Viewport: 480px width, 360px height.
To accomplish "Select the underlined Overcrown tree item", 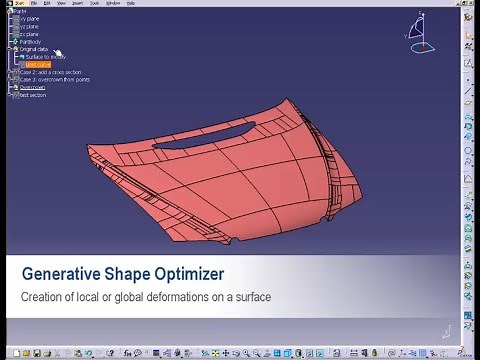I will click(x=32, y=87).
